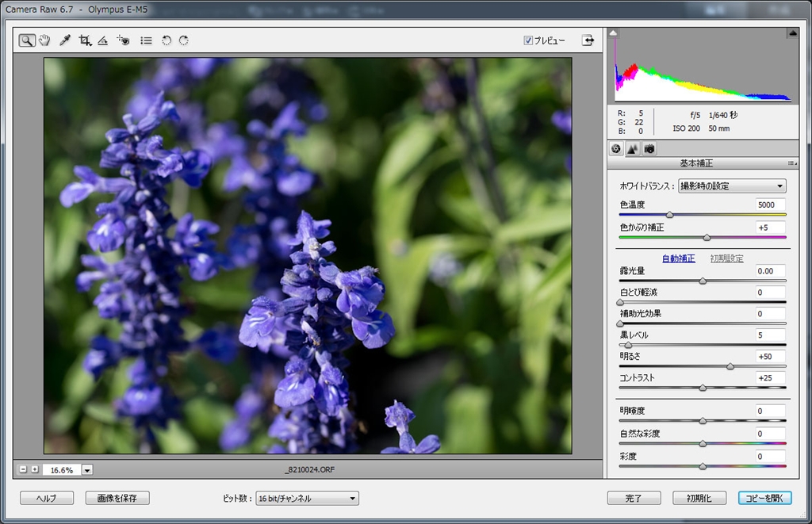Select the Crop tool

tap(85, 40)
